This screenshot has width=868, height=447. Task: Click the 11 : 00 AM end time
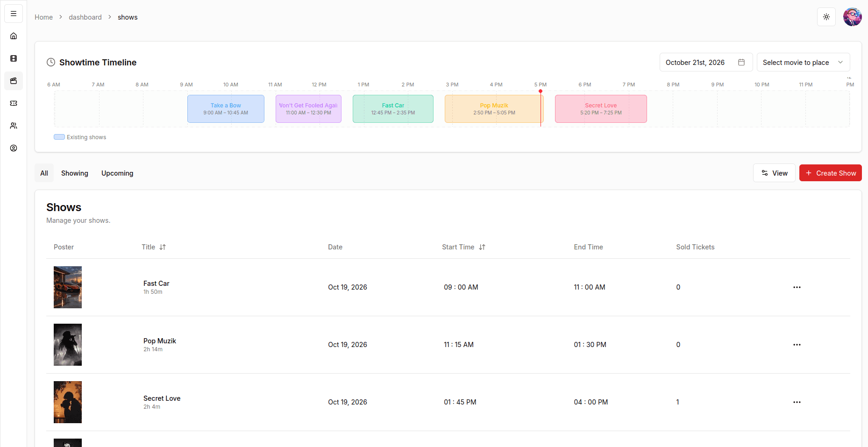tap(590, 287)
